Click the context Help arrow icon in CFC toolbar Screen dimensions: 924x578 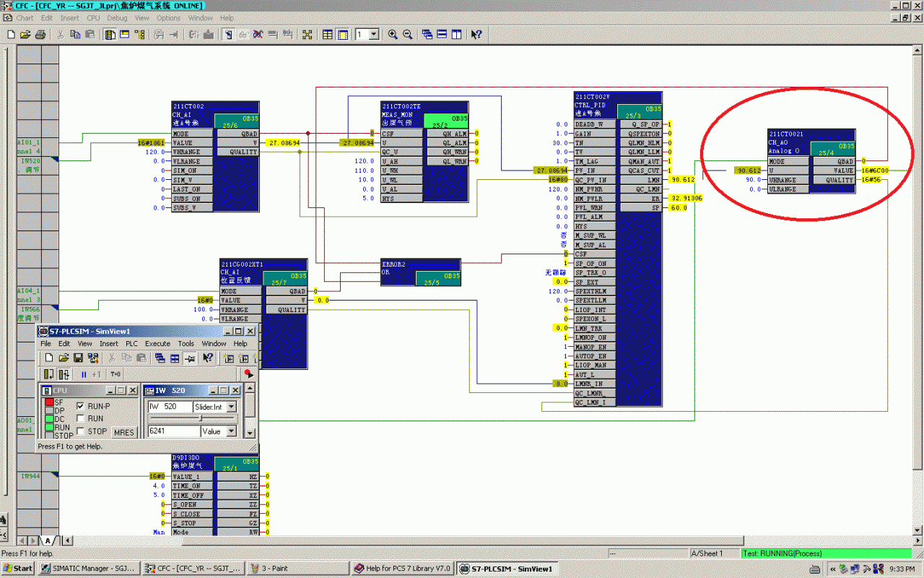point(476,34)
